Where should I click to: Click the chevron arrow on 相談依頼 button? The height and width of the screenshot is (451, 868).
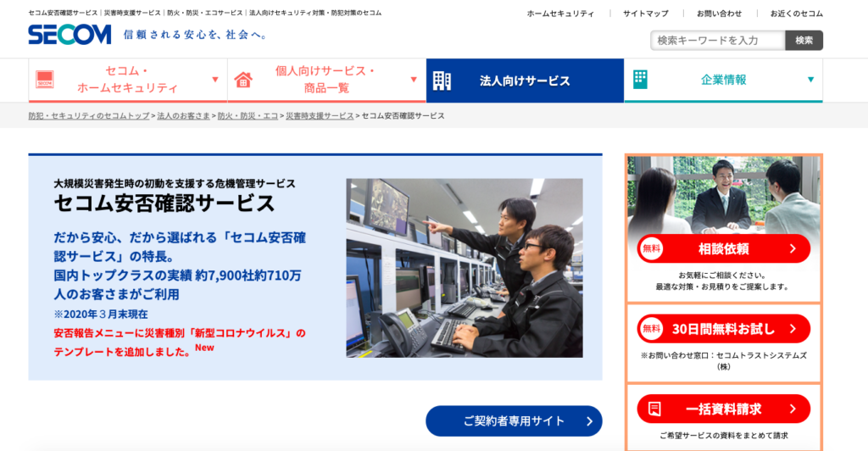[793, 248]
